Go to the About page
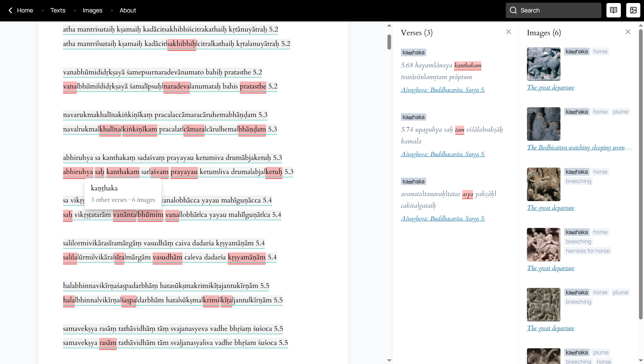Image resolution: width=644 pixels, height=364 pixels. tap(128, 10)
